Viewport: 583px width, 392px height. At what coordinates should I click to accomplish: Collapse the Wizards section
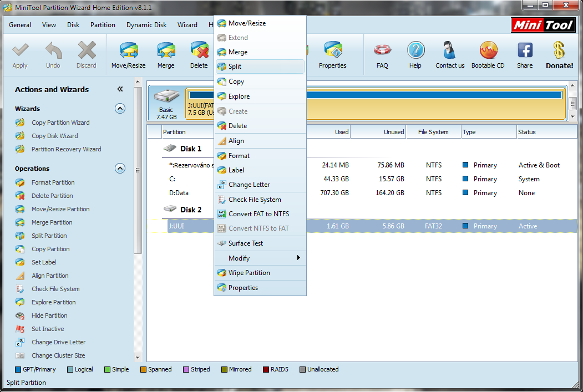120,109
